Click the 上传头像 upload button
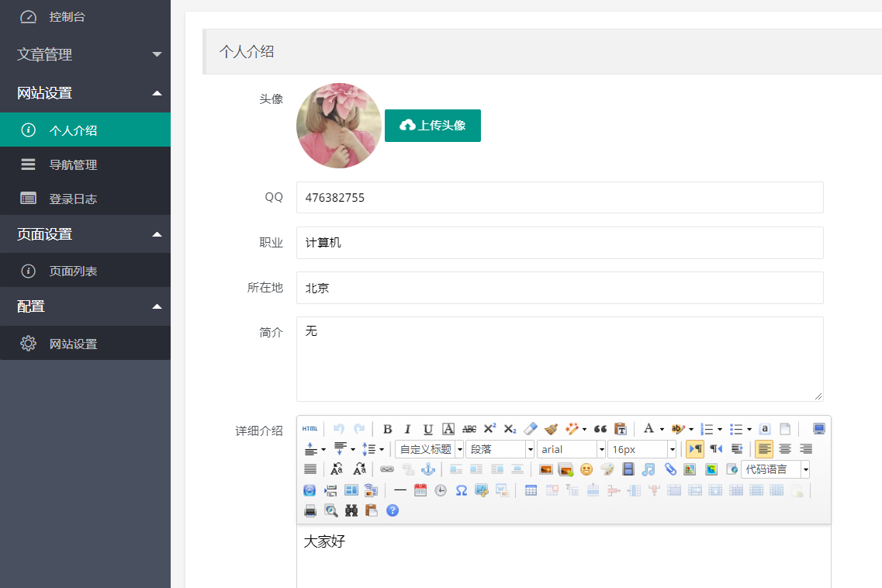Screen dimensions: 882x588 click(x=433, y=126)
